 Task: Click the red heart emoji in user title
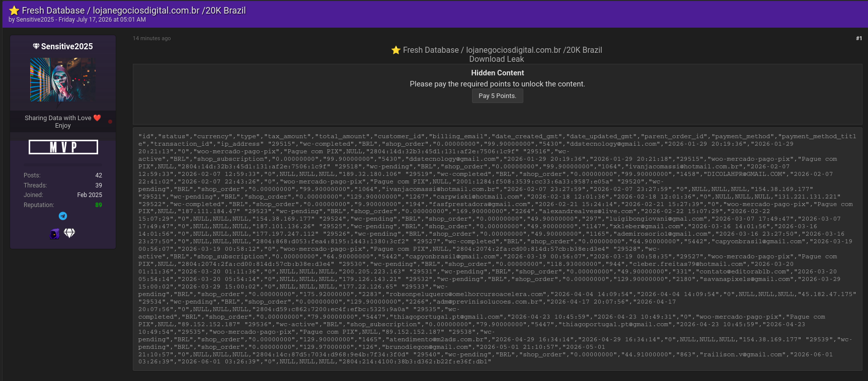[97, 118]
